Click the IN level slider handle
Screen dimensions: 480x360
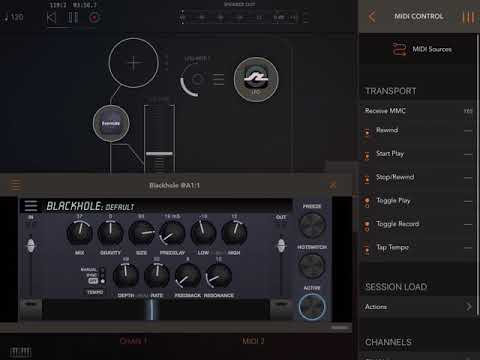tap(31, 246)
